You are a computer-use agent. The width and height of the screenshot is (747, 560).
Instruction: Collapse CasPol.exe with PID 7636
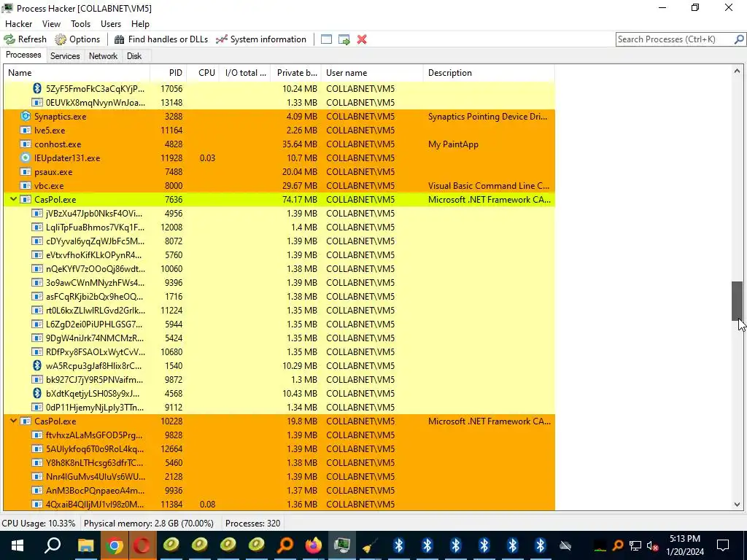[13, 200]
